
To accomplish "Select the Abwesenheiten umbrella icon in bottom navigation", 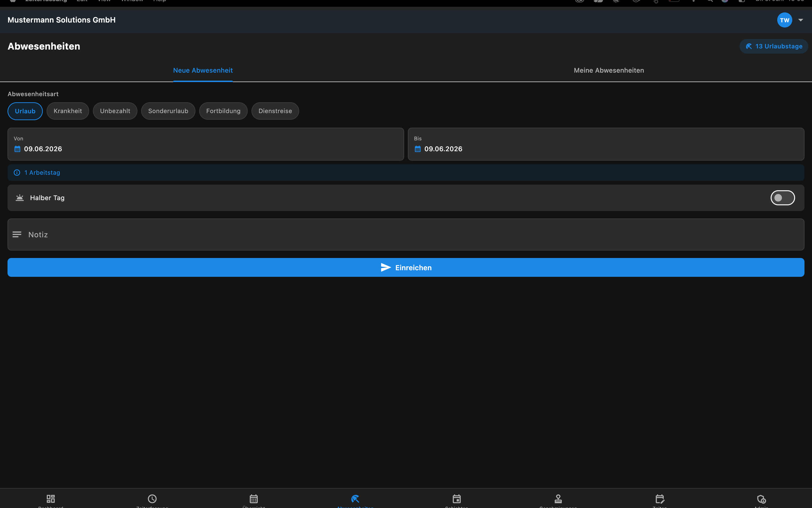I will [355, 499].
